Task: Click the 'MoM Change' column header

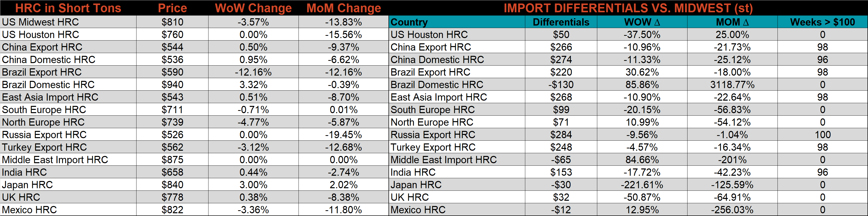Action: click(344, 8)
